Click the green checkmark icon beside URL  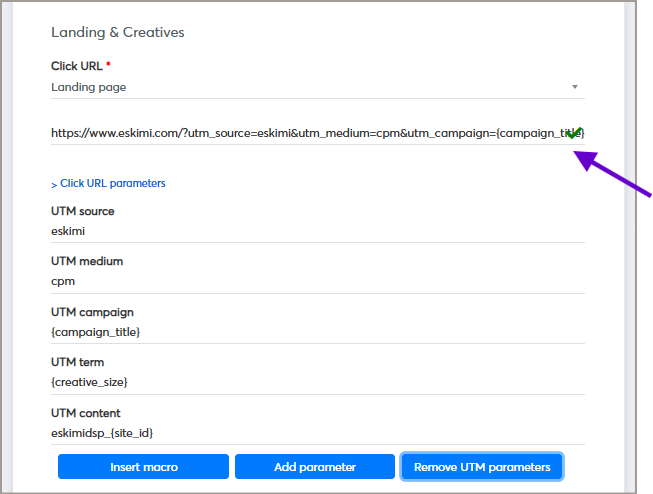[x=574, y=134]
